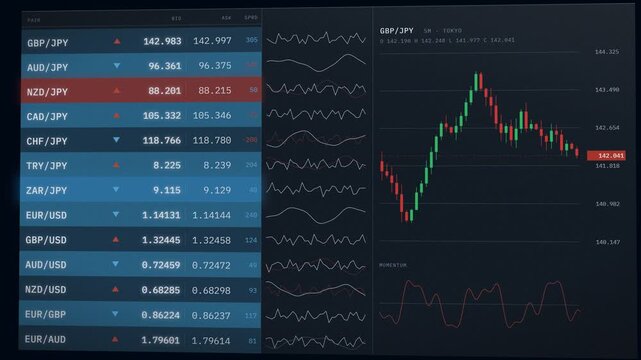Click the MOMENTUM indicator label
The image size is (641, 360).
tap(393, 265)
